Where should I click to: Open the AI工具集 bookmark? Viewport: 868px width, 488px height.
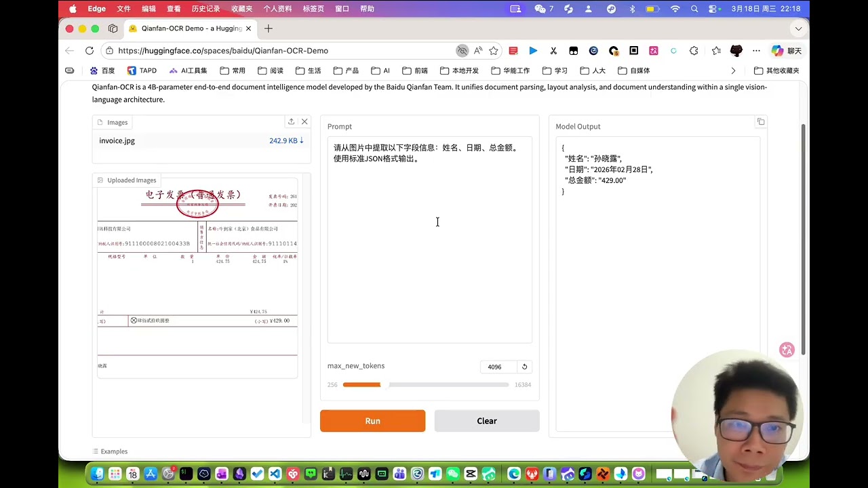tap(188, 70)
